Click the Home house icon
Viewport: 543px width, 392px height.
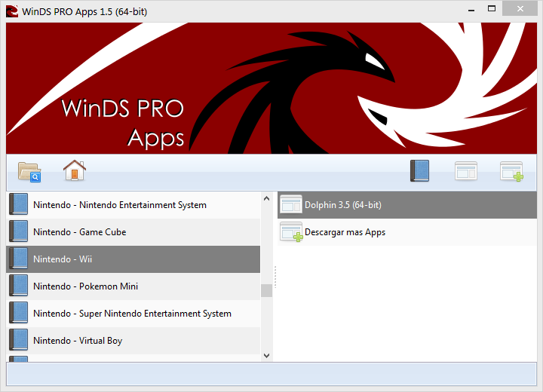(x=75, y=170)
